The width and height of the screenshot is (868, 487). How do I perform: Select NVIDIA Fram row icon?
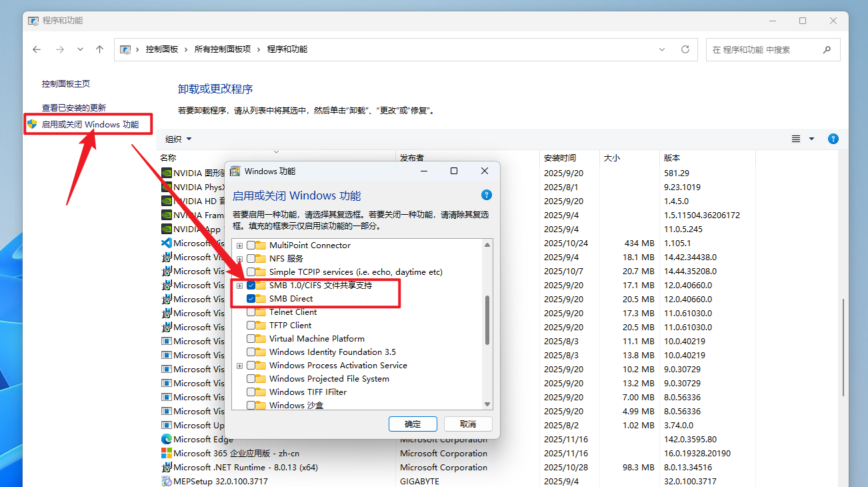[167, 215]
